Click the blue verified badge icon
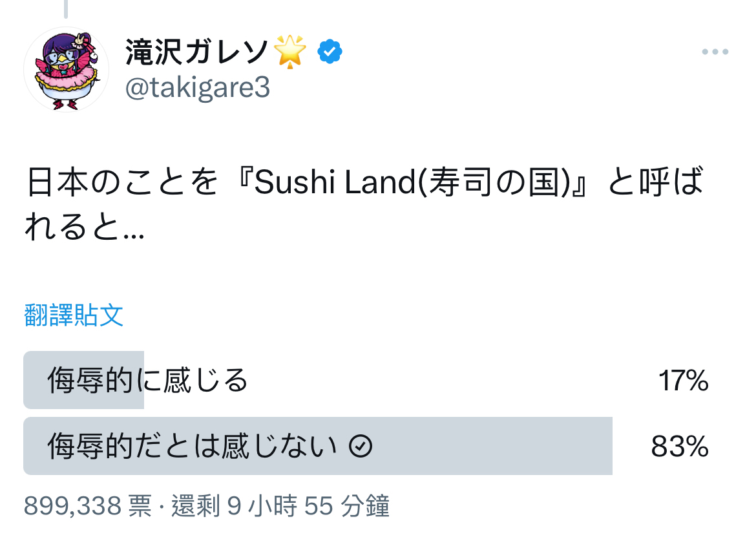Screen dimensions: 756x550 330,52
